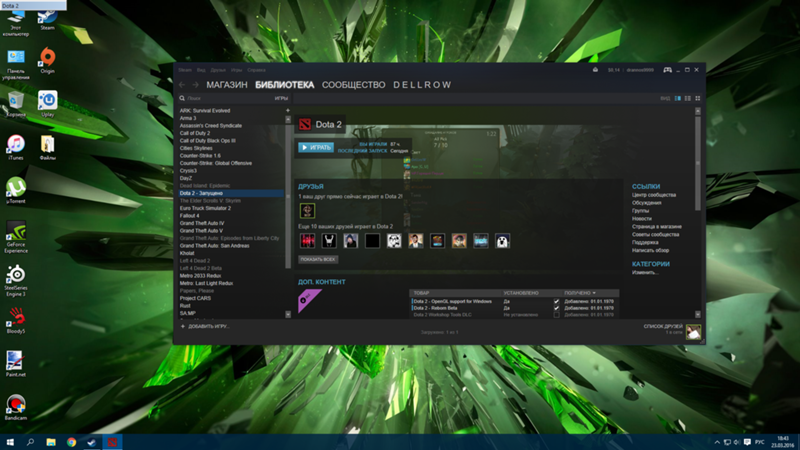Open Steam notifications inbox icon
Image resolution: width=800 pixels, height=450 pixels.
coord(595,70)
